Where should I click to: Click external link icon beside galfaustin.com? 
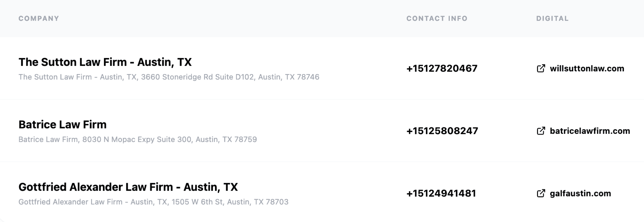(541, 193)
